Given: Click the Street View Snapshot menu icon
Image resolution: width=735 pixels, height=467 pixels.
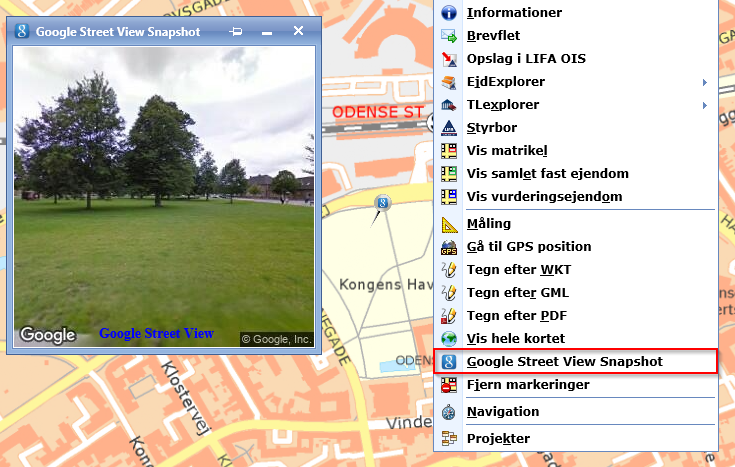Looking at the screenshot, I should (x=449, y=362).
